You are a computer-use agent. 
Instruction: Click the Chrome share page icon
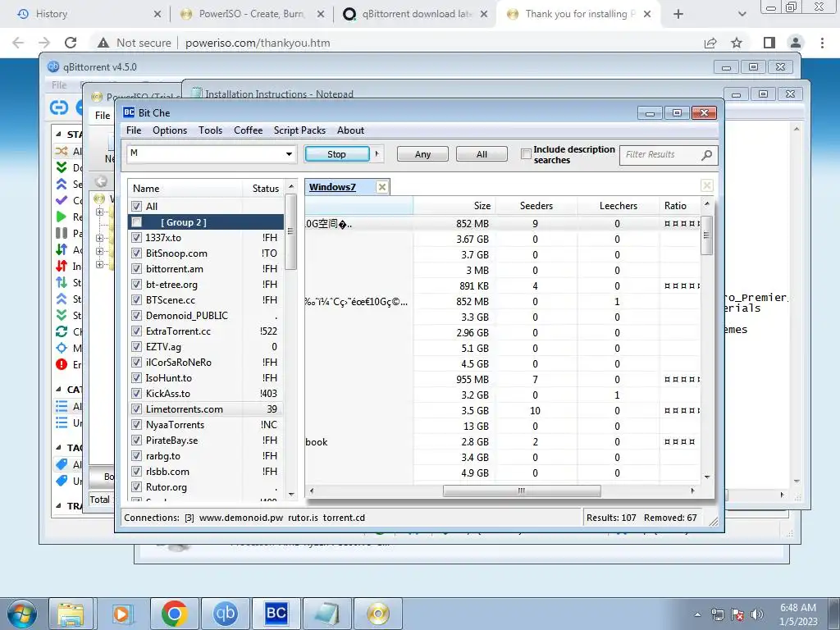(710, 43)
